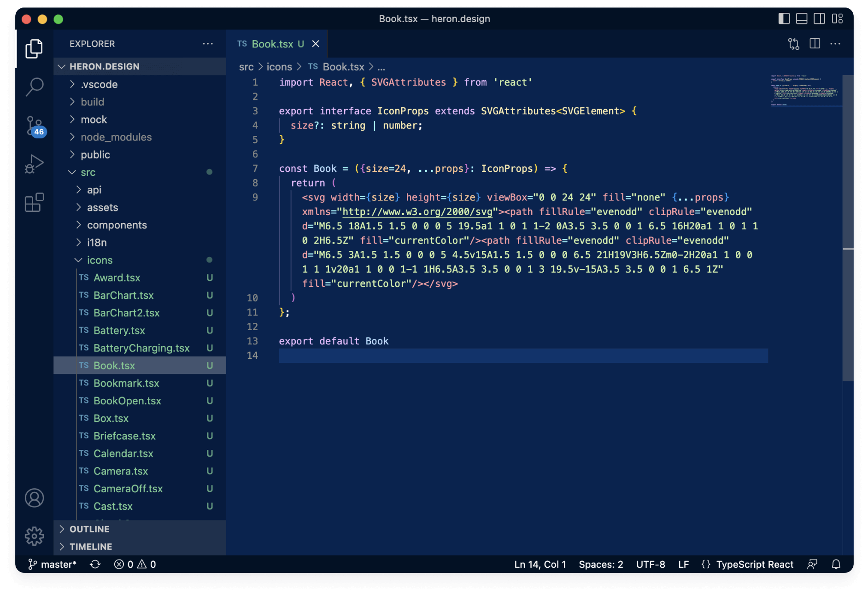Open BarChart.tsx file

(140, 295)
